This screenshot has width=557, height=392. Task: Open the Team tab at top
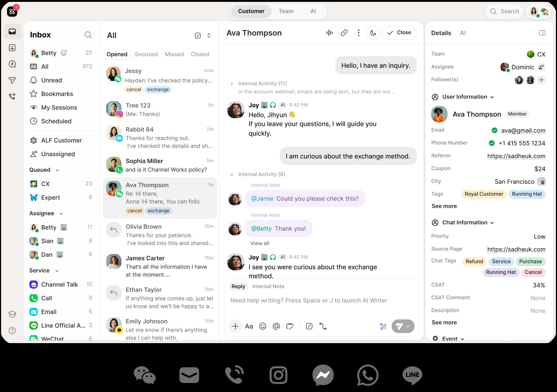[x=286, y=11]
